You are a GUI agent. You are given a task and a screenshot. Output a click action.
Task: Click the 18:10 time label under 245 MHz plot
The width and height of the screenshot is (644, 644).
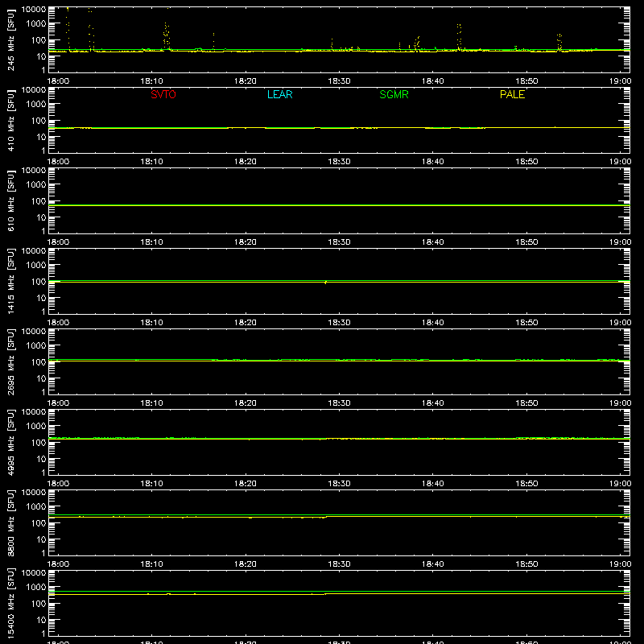[151, 81]
